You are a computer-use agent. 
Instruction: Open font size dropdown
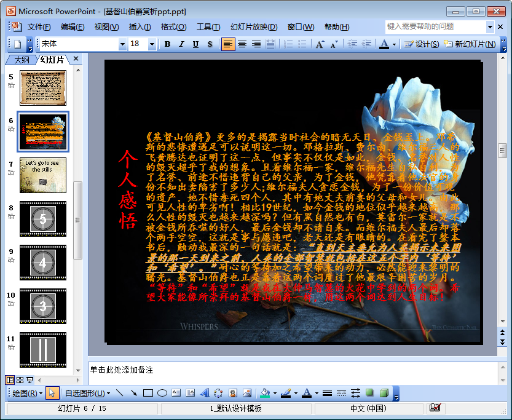pyautogui.click(x=152, y=44)
